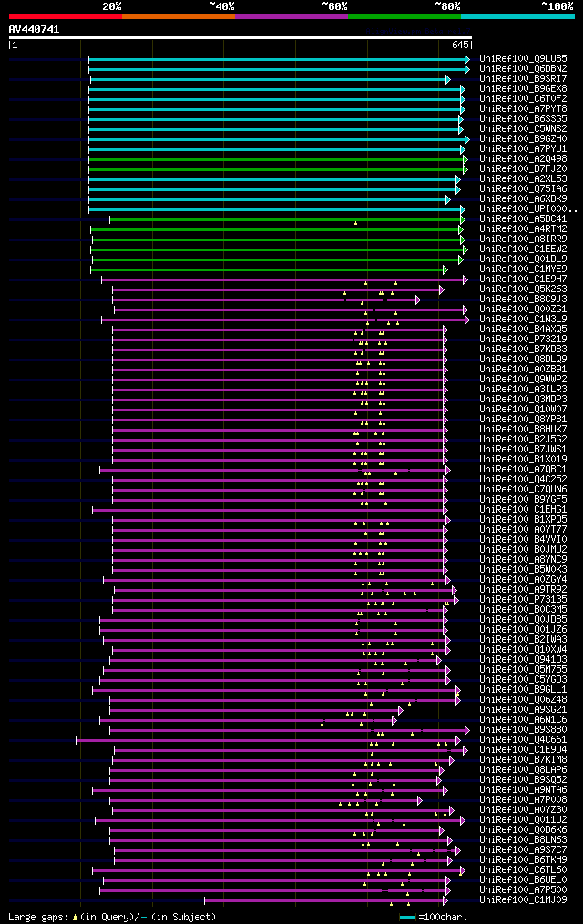Choose the UniRef100_A7PYT8 label
This screenshot has height=924, width=583.
pos(523,109)
